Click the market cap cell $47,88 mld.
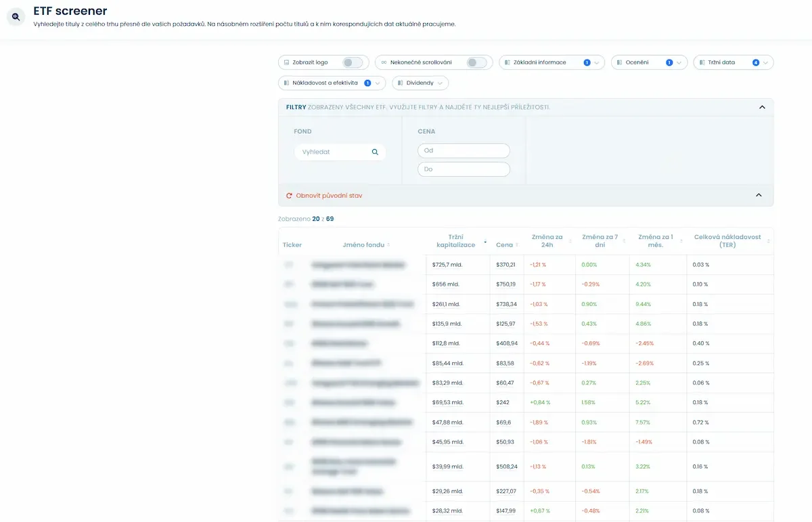 pyautogui.click(x=447, y=422)
